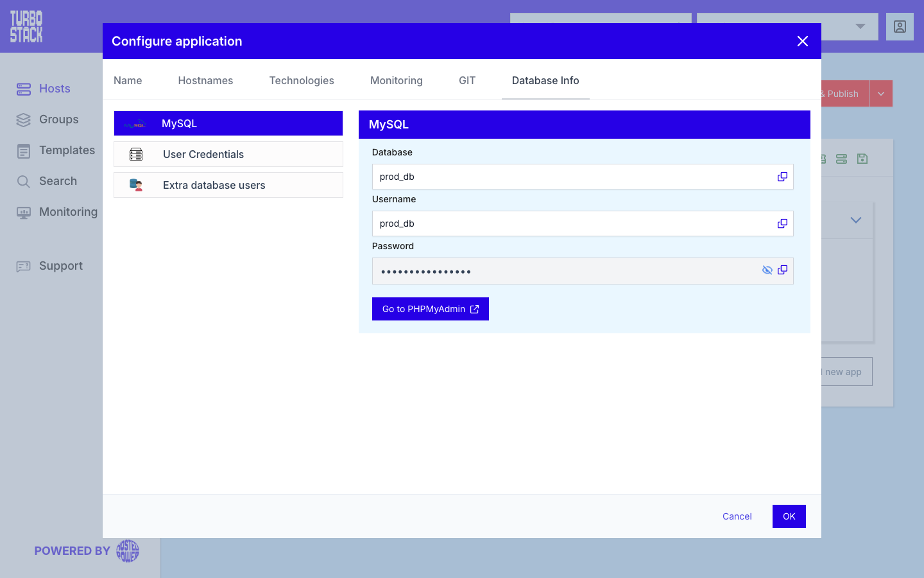Click the Go to PHPMyAdmin button
The width and height of the screenshot is (924, 578).
coord(431,309)
